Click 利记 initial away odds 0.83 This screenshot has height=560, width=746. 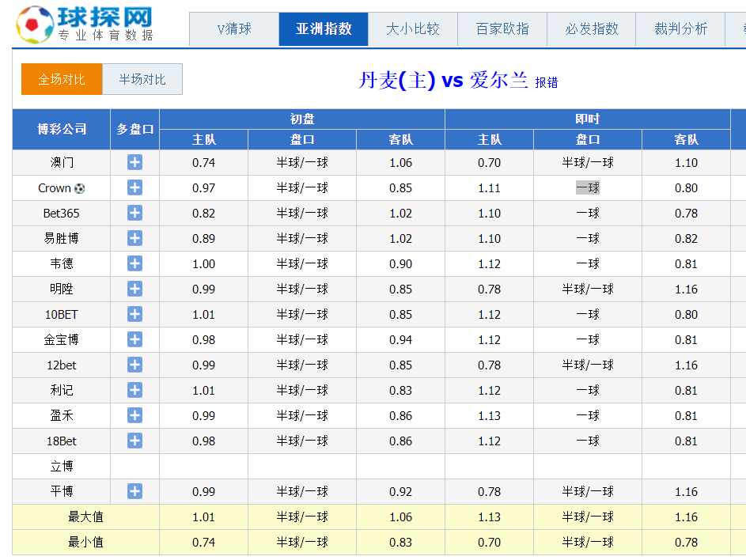point(400,390)
